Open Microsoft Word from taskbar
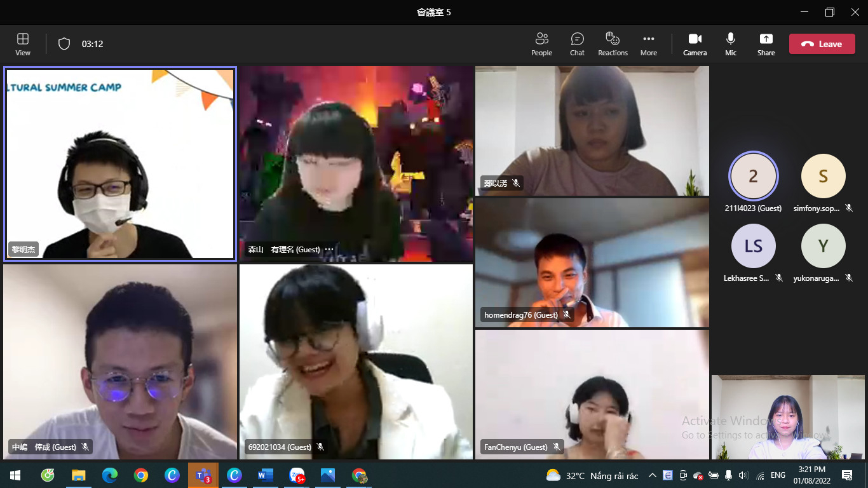 coord(265,475)
